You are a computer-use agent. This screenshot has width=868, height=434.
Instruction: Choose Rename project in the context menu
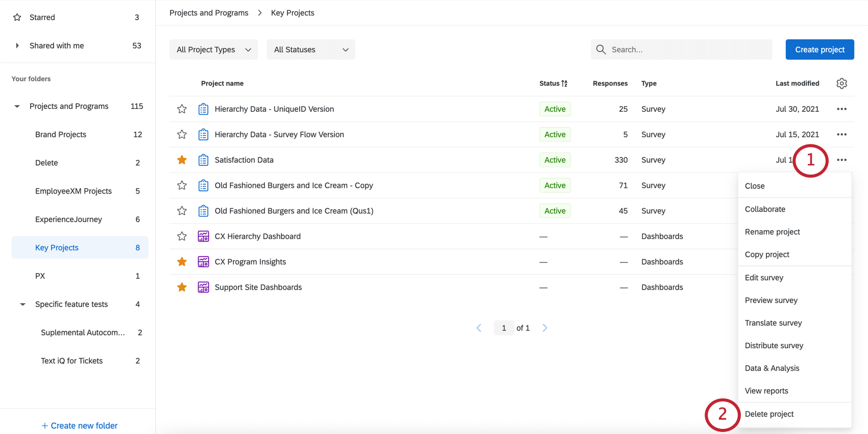coord(772,232)
